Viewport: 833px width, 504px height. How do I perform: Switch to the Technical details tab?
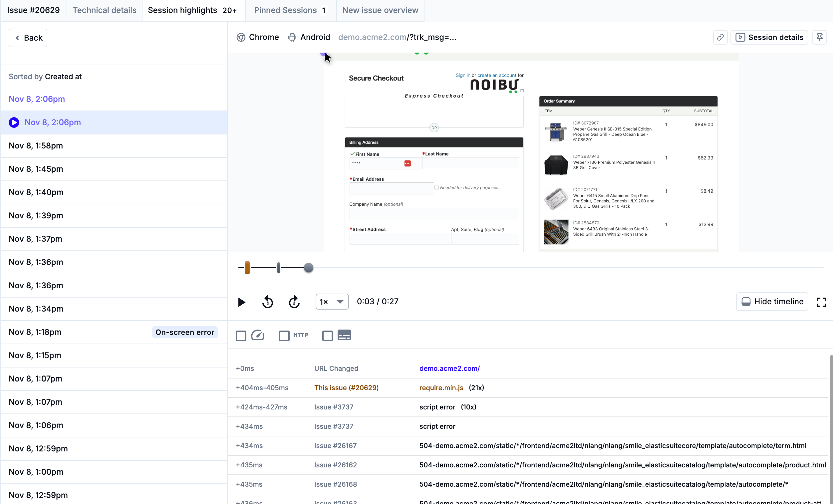coord(105,10)
